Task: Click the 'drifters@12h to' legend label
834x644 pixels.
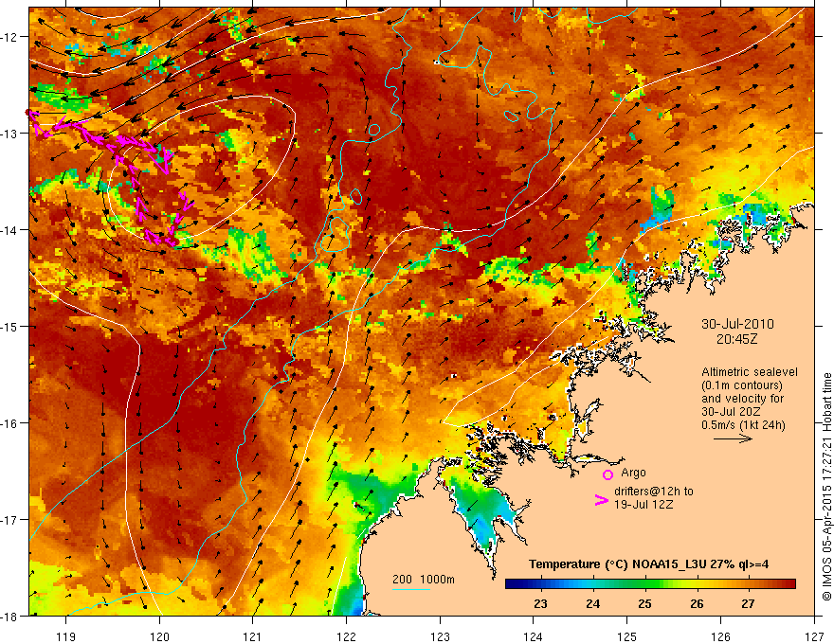Action: coord(654,492)
